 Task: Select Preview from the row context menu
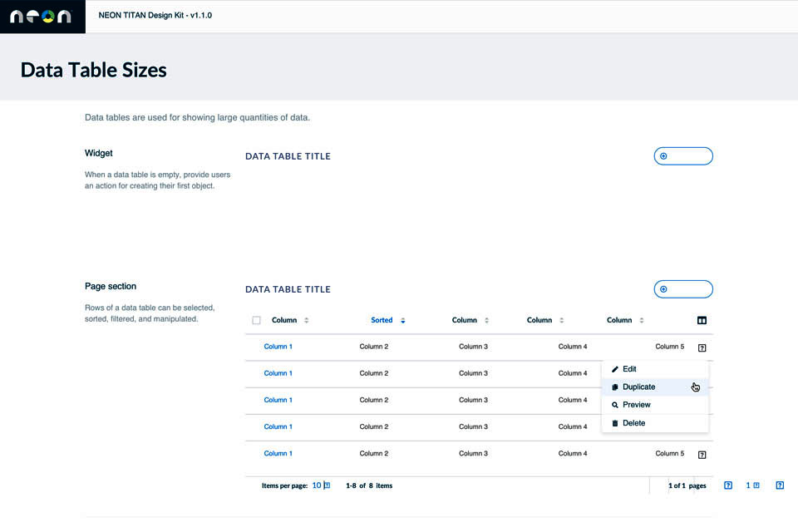pyautogui.click(x=636, y=405)
